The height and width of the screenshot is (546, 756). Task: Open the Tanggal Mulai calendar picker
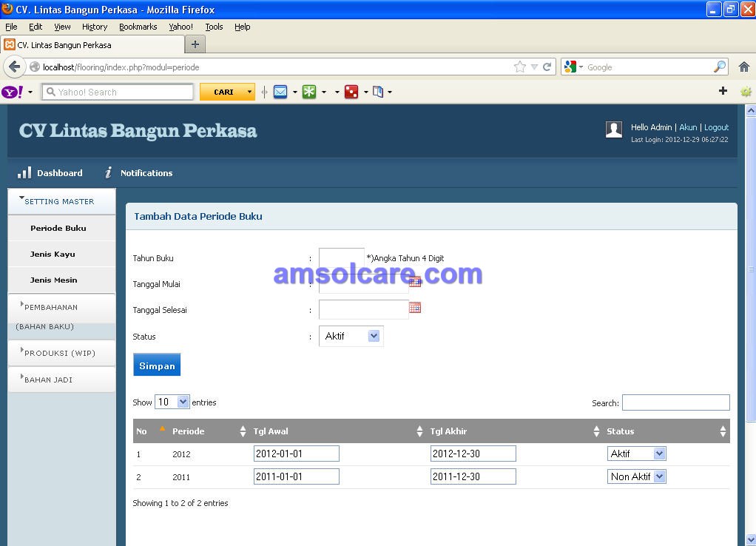coord(415,281)
